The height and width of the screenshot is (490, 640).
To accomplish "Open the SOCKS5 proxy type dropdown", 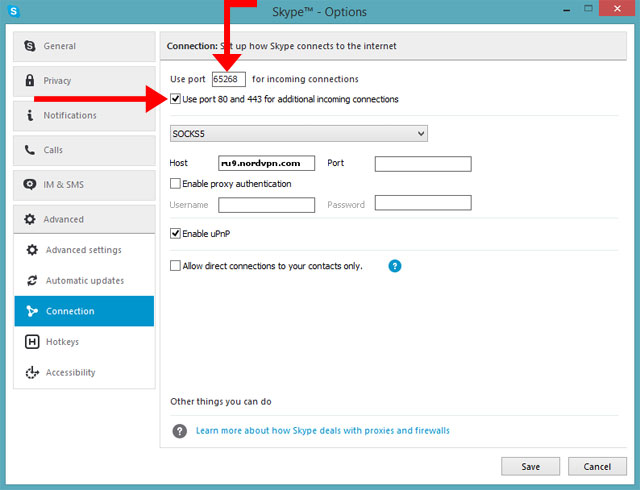I will [299, 133].
